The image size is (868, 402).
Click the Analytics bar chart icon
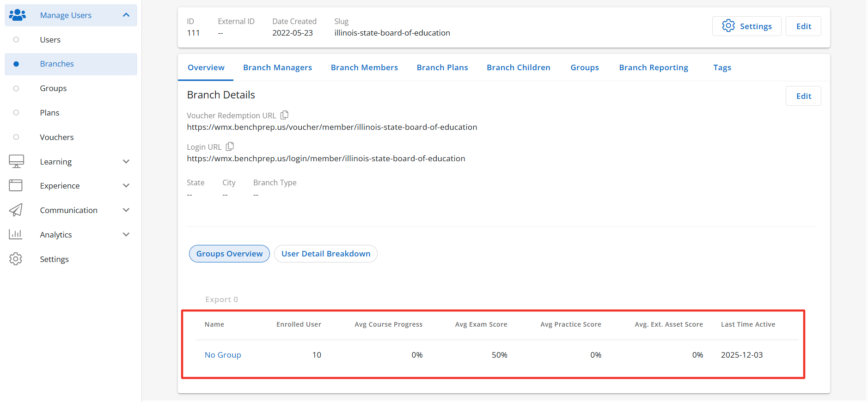tap(16, 234)
